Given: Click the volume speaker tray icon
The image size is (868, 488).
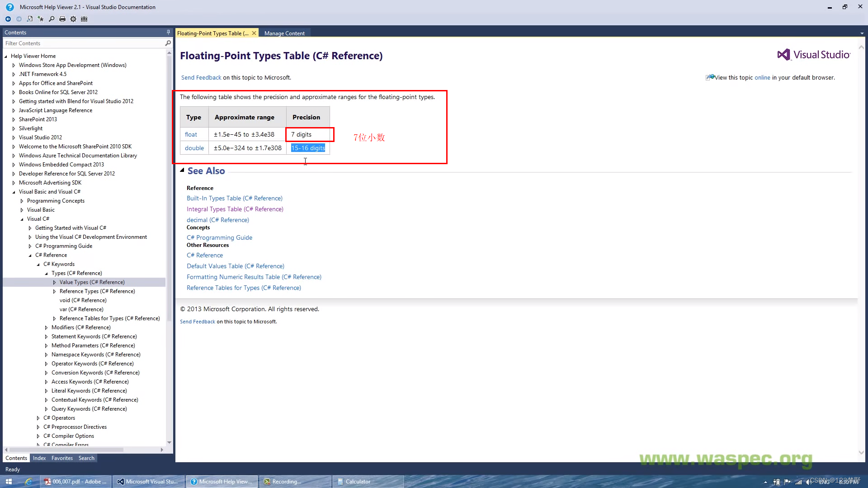Looking at the screenshot, I should click(809, 482).
